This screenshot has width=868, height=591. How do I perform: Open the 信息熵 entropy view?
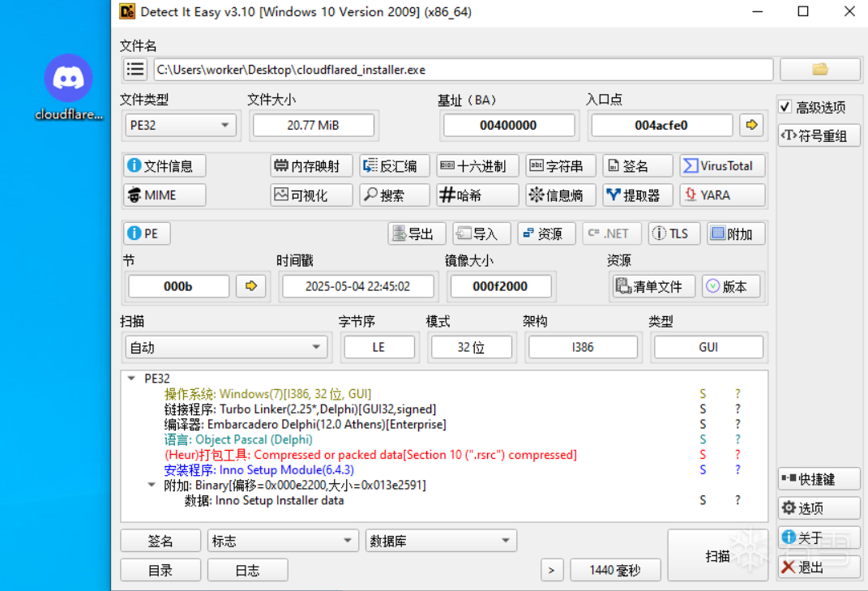coord(560,195)
